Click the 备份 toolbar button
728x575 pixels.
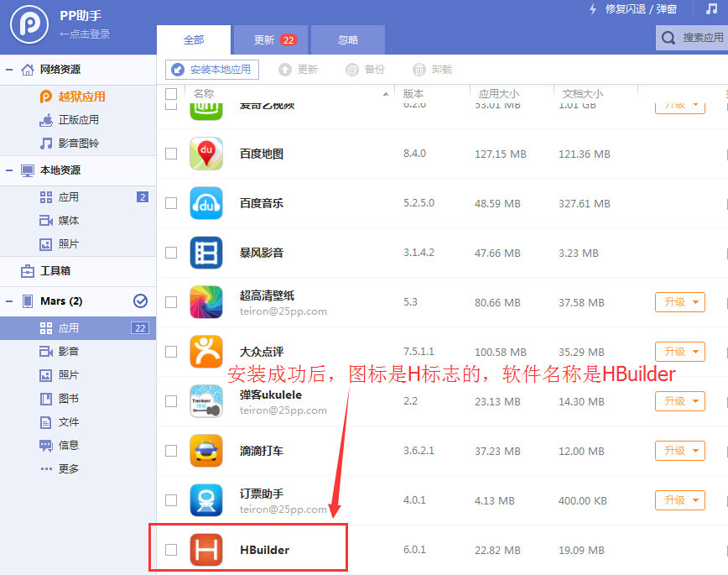click(366, 70)
